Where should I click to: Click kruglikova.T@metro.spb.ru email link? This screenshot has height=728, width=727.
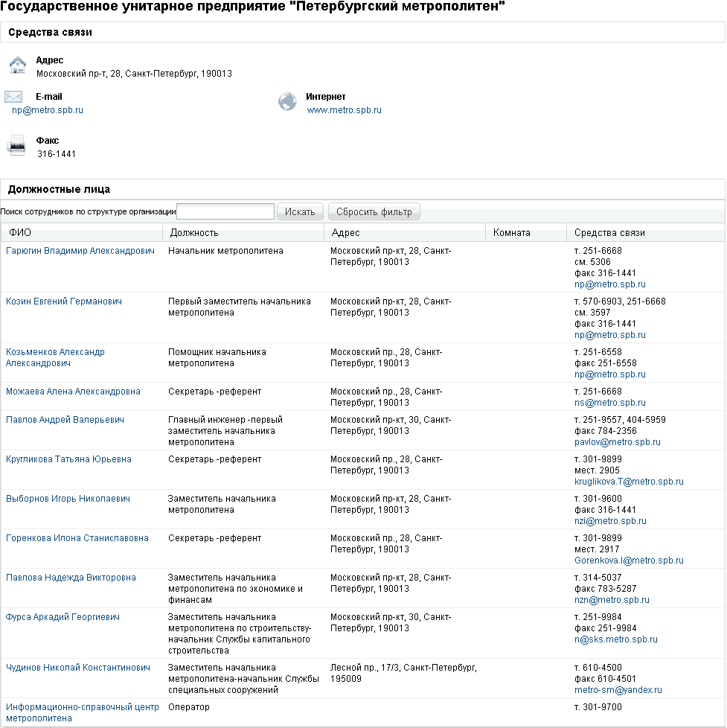click(x=629, y=482)
